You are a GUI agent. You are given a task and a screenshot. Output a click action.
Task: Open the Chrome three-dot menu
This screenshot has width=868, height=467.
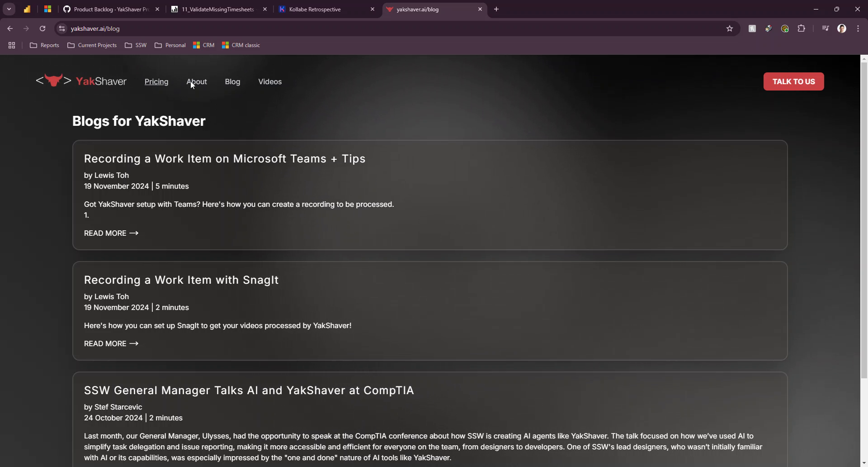858,29
